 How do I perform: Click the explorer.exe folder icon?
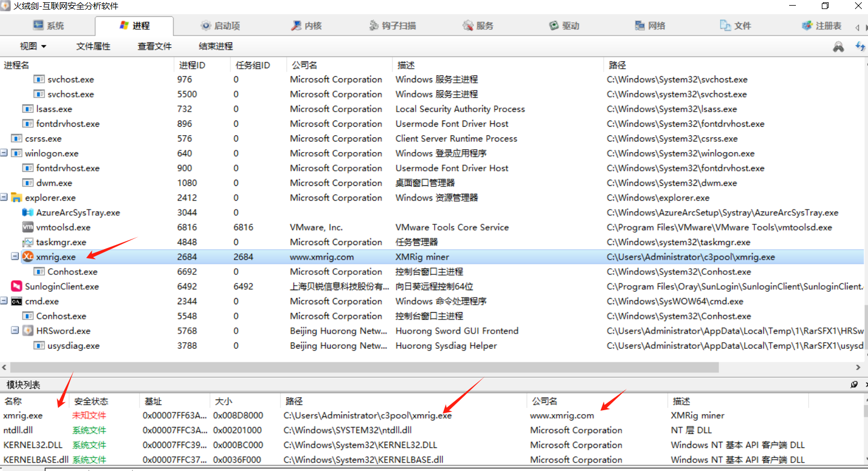pyautogui.click(x=16, y=198)
